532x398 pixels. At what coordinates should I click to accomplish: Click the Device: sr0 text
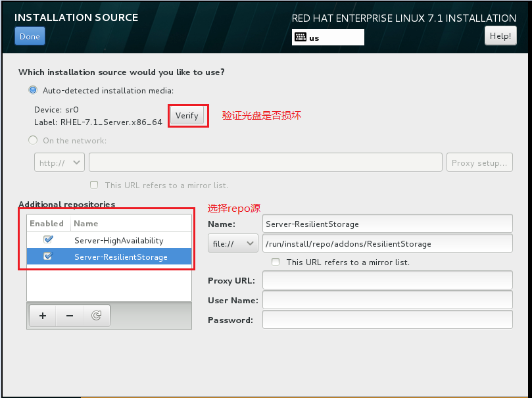tap(57, 110)
